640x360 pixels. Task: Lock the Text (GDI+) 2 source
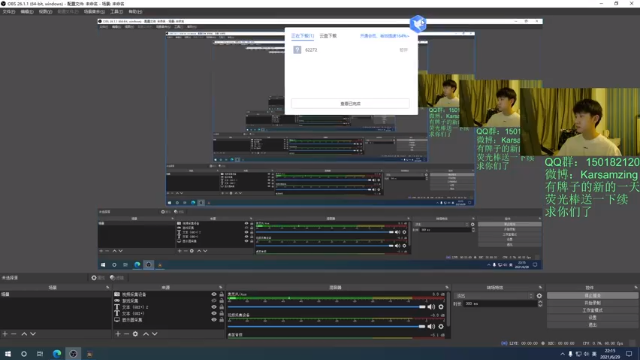[x=222, y=307]
